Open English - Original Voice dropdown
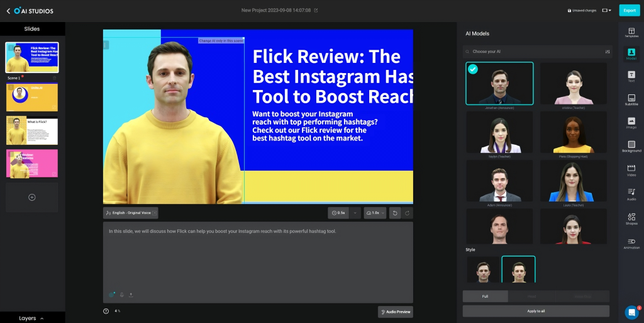The height and width of the screenshot is (323, 644). pos(131,213)
